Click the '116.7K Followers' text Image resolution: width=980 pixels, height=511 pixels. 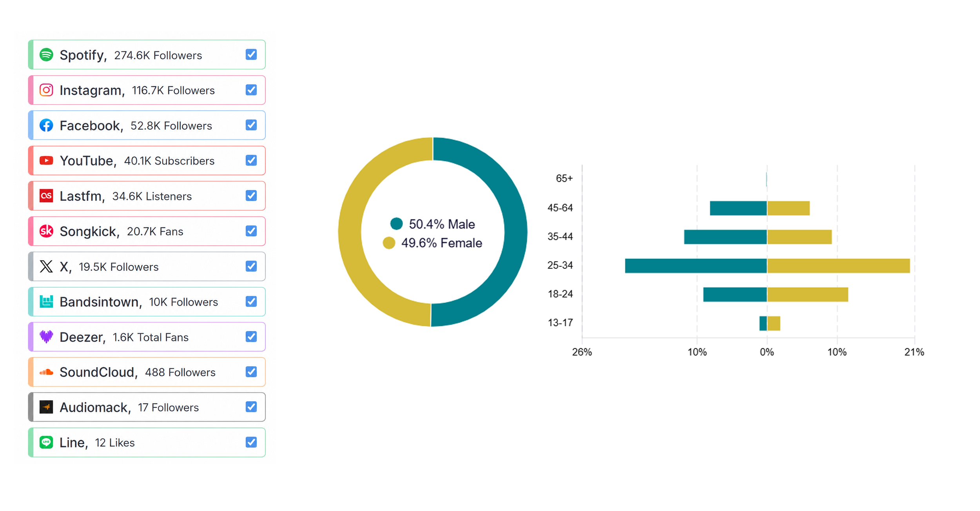(173, 91)
